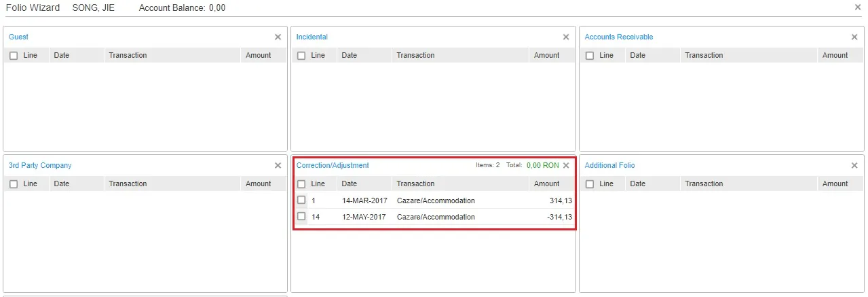The image size is (868, 297).
Task: Sort Accounts Receivable panel by Amount column
Action: point(835,56)
